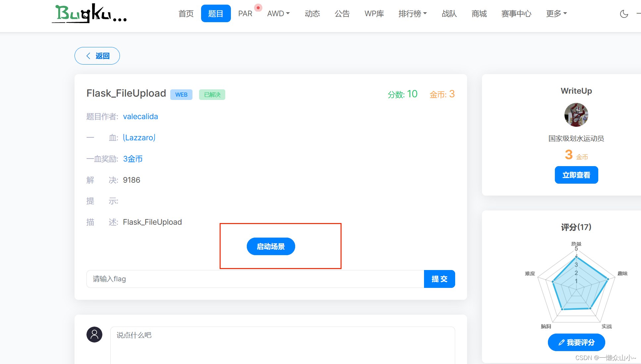Switch to the 题目 navigation tab
This screenshot has height=364, width=641.
pos(216,13)
